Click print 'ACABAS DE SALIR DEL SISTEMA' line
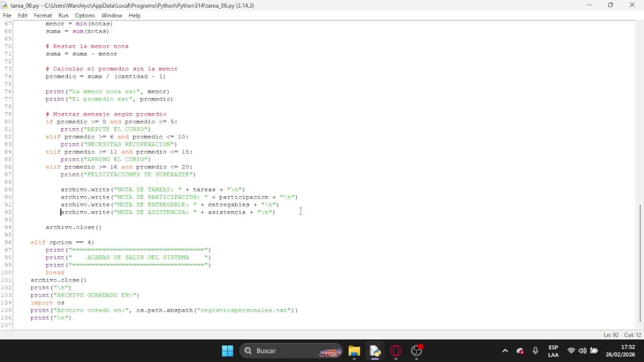 coord(128,257)
